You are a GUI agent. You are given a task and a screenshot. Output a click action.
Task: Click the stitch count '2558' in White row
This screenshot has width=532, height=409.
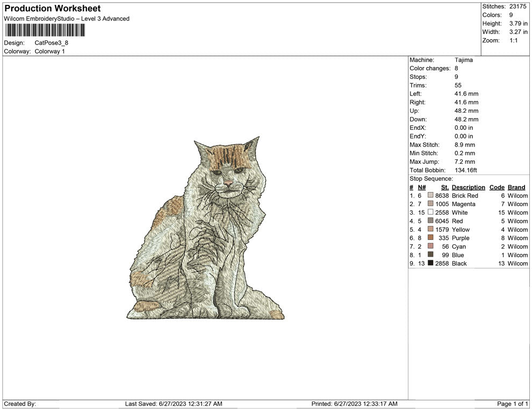point(442,213)
